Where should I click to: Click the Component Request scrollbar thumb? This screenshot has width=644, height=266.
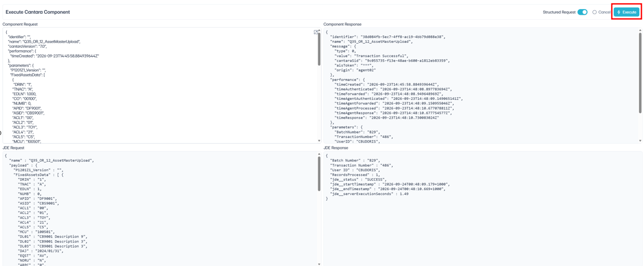[319, 49]
